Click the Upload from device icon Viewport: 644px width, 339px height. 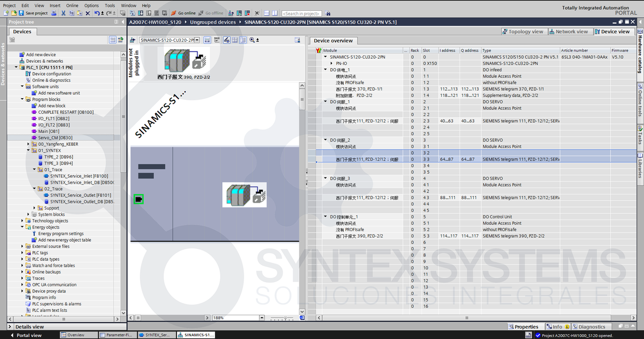149,13
